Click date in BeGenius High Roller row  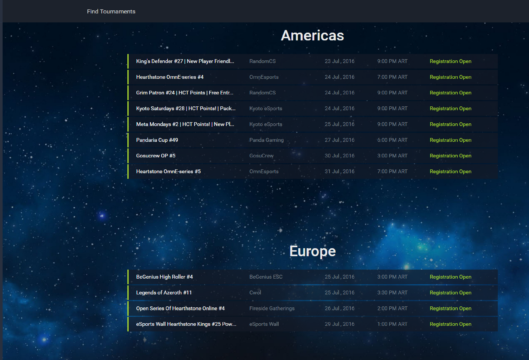coord(339,277)
